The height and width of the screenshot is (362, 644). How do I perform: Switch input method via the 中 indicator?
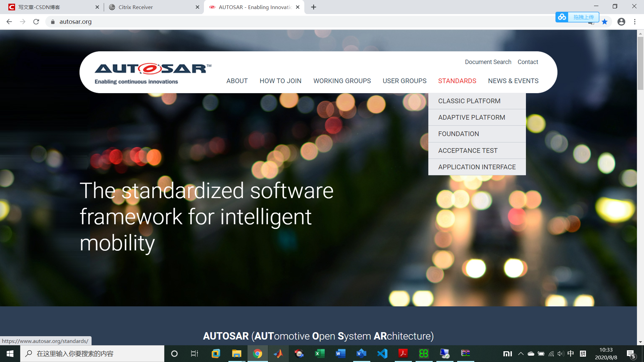[570, 353]
